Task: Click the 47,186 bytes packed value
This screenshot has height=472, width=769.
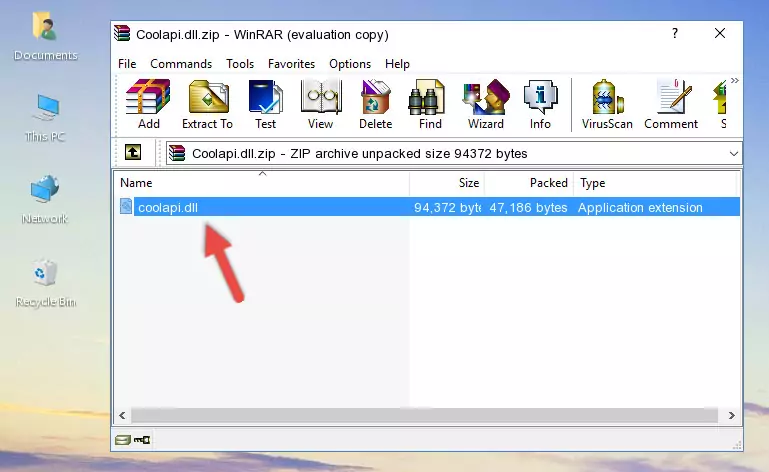Action: [528, 208]
